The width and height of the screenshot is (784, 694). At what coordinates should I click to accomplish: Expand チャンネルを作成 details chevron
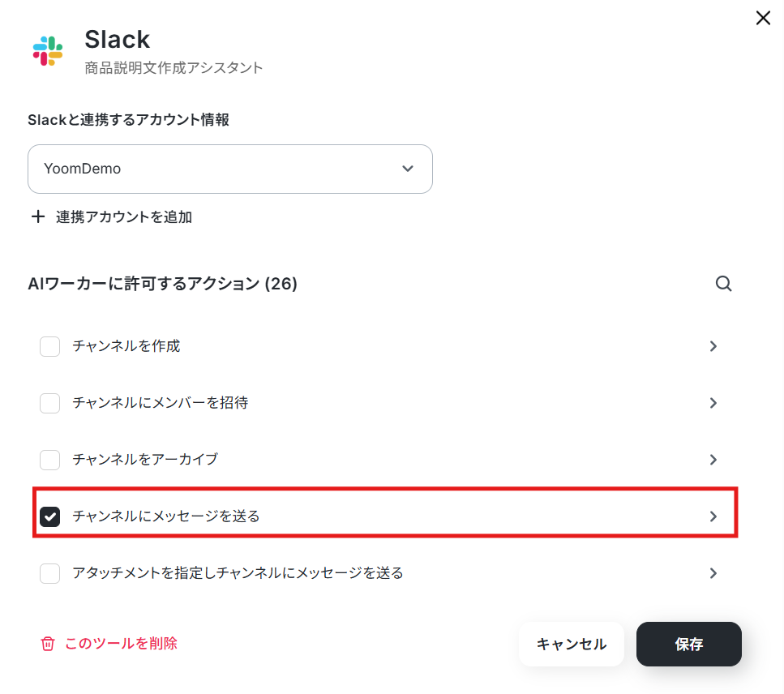(x=713, y=346)
